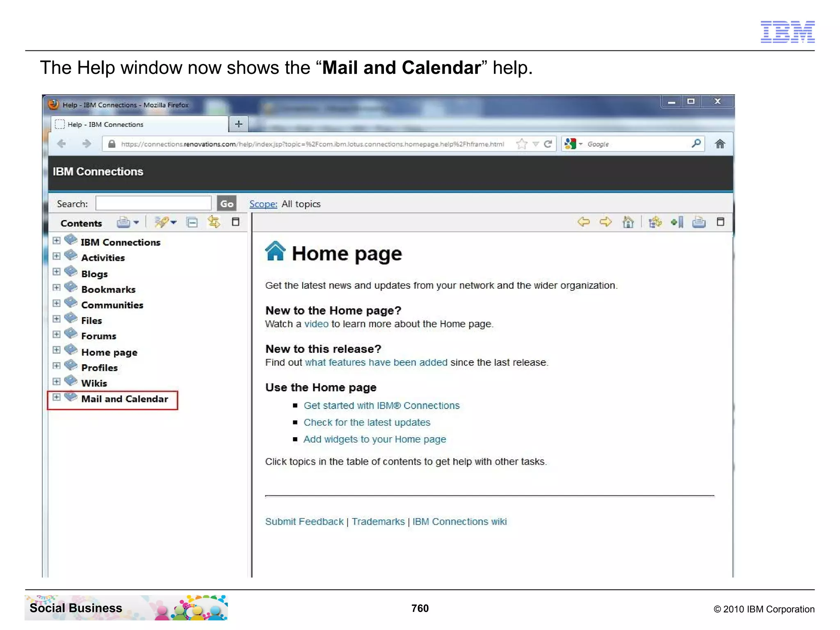The width and height of the screenshot is (840, 630).
Task: Open what features have been added link
Action: [376, 363]
